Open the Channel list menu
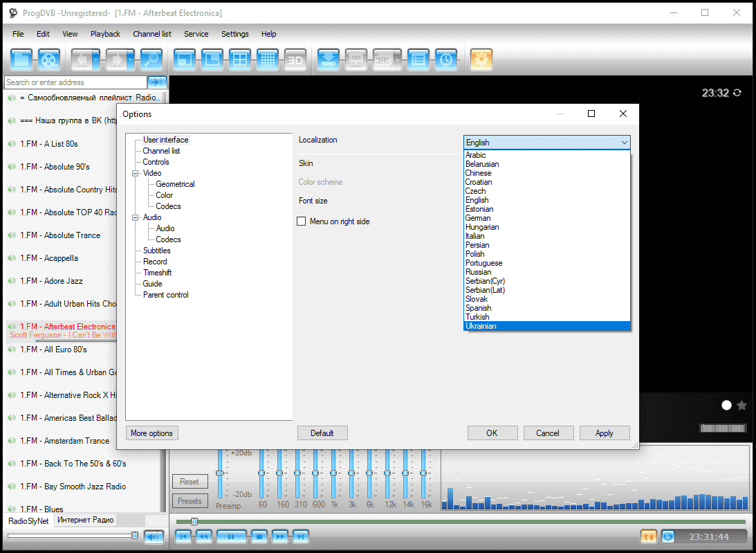The width and height of the screenshot is (756, 553). click(152, 34)
